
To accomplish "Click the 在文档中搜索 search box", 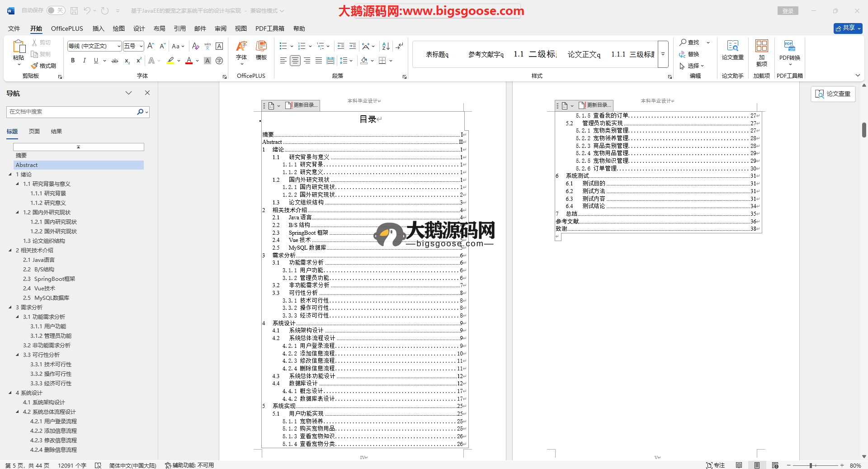I will (72, 112).
